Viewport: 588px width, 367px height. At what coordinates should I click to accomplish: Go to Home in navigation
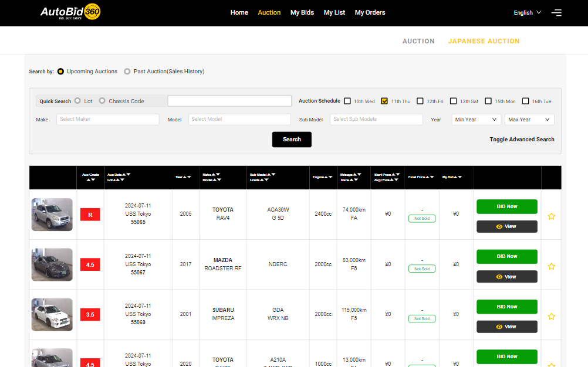click(x=239, y=12)
